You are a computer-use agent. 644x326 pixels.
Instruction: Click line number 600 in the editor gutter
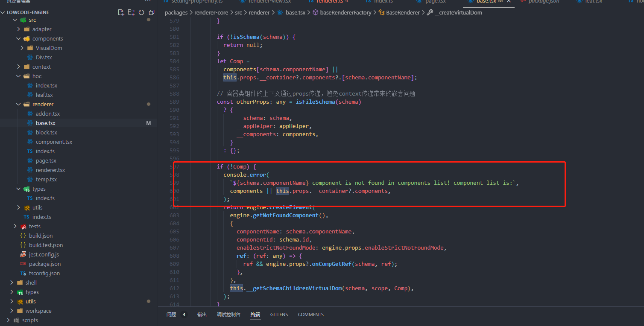[175, 191]
